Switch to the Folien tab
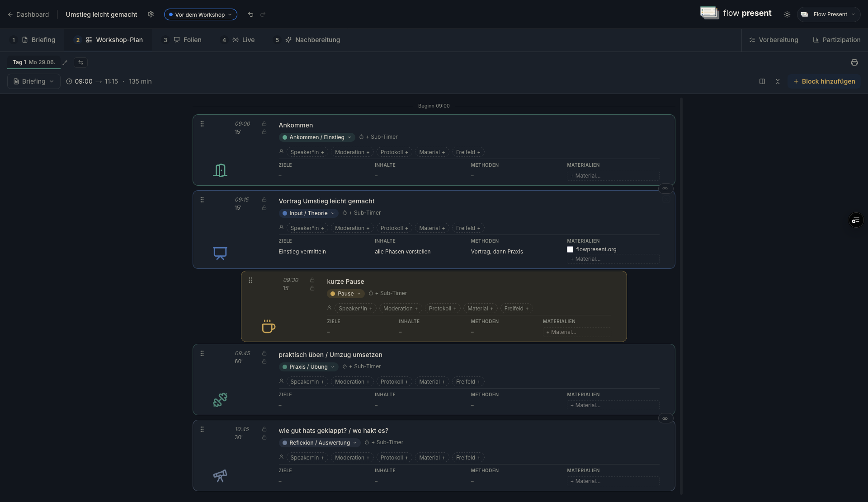 (188, 40)
